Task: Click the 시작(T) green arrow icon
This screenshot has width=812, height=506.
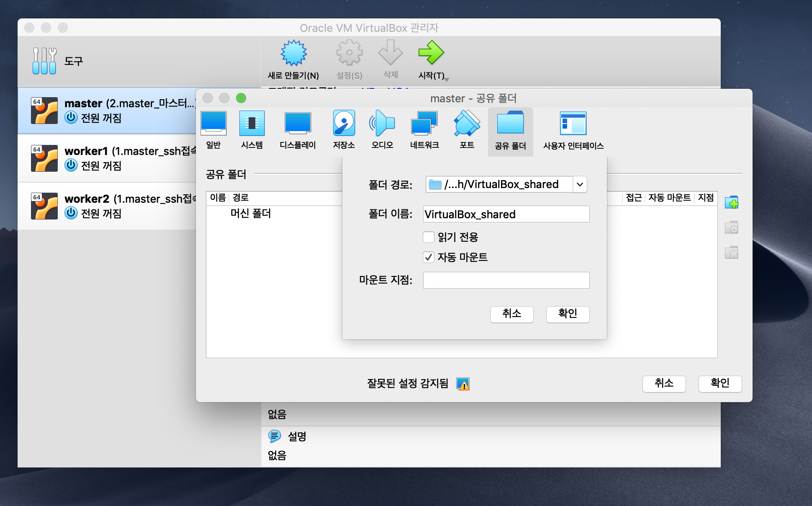Action: pyautogui.click(x=431, y=53)
